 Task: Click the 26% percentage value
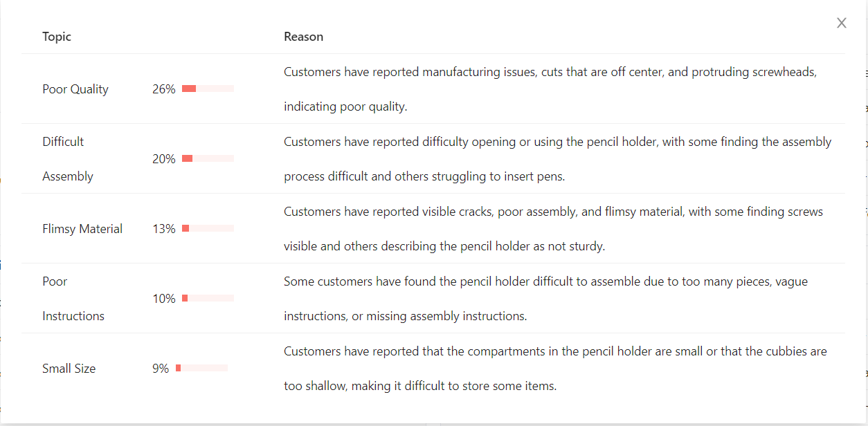[164, 89]
